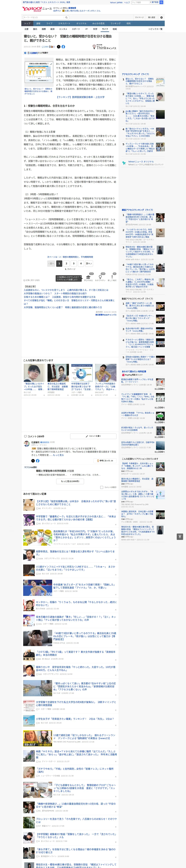Open the 東京の私立小教諭死亡 recommended article thumbnail
186x868 pixels.
click(58, 373)
